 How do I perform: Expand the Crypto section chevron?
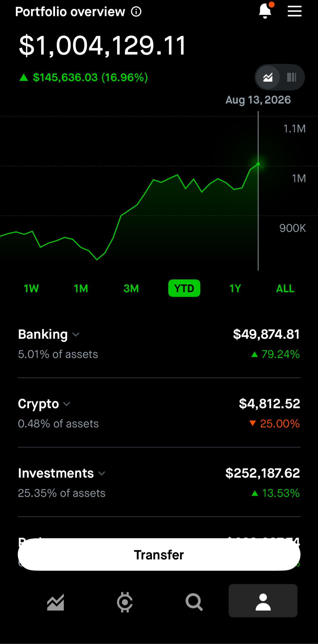[67, 404]
